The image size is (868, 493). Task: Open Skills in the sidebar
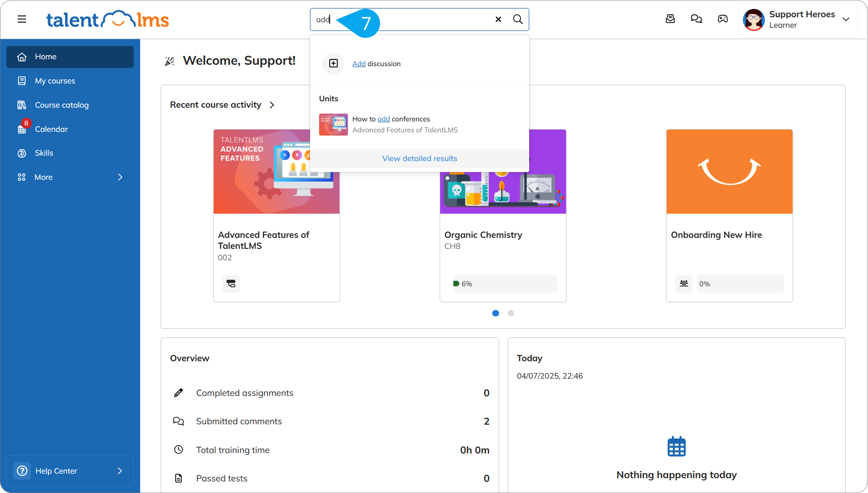[x=70, y=153]
